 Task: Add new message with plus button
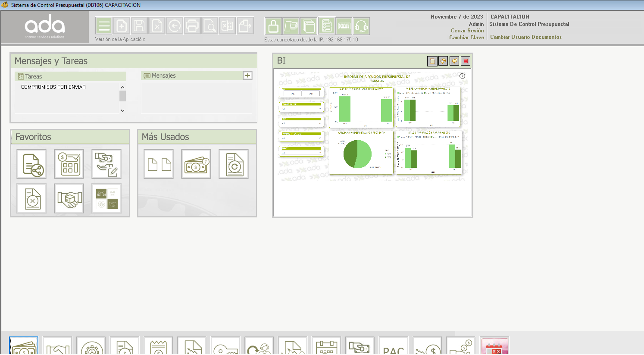coord(247,75)
